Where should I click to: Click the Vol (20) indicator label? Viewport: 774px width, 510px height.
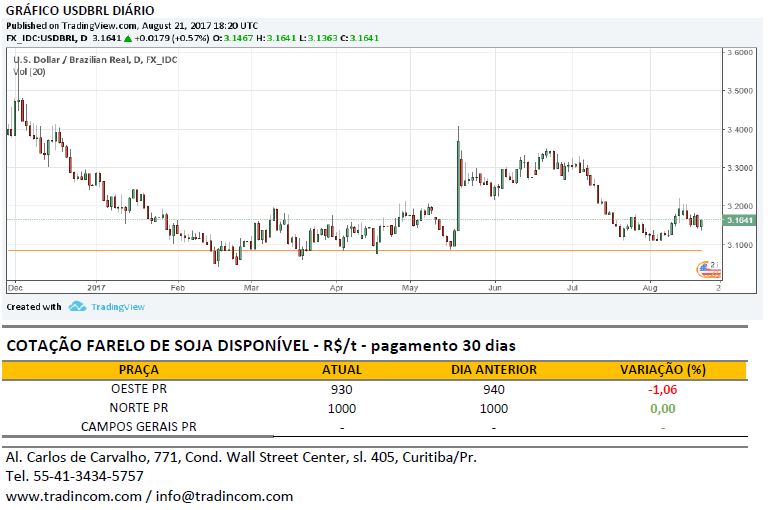(30, 72)
